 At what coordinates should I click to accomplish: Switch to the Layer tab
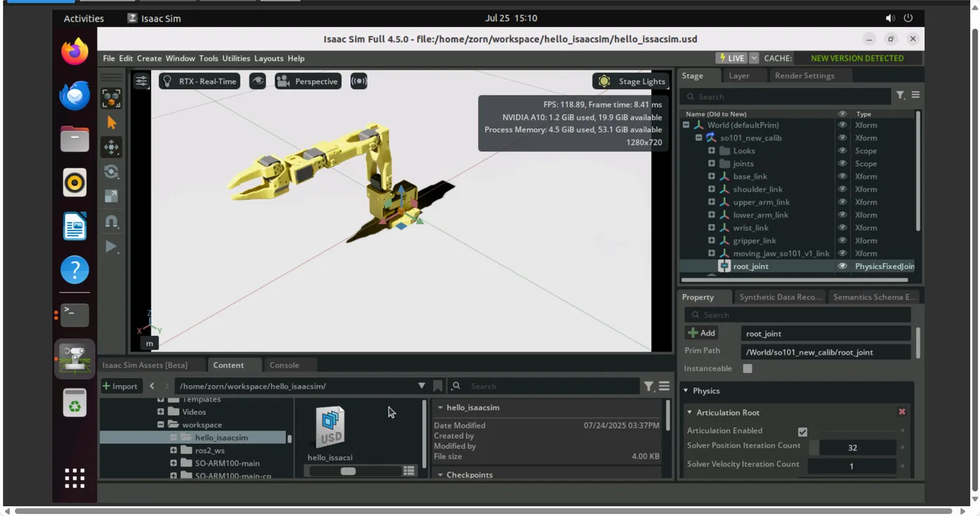point(738,76)
